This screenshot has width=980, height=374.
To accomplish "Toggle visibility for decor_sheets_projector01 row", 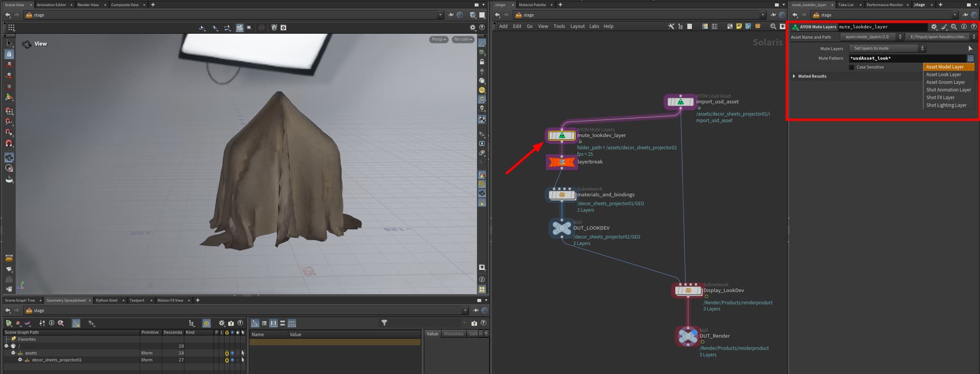I will (232, 360).
